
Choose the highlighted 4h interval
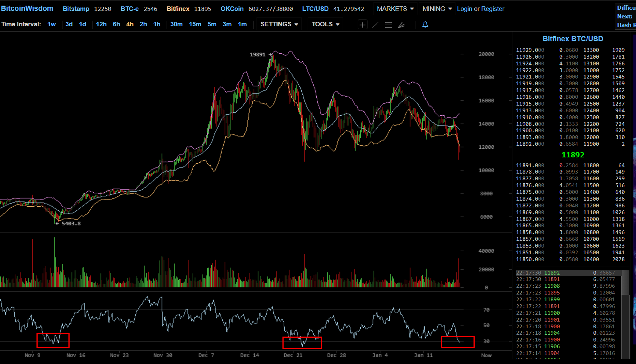click(130, 24)
